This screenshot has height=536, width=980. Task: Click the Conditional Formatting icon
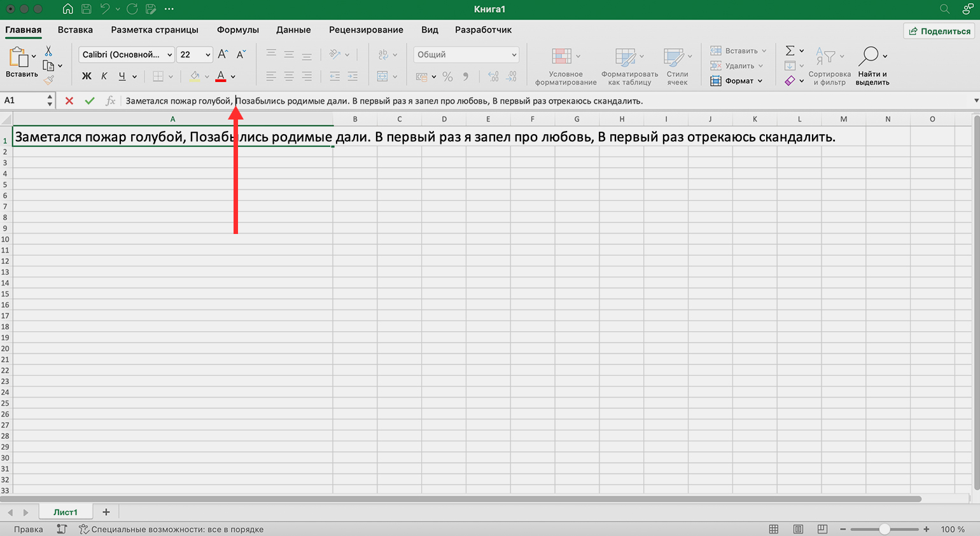tap(561, 57)
